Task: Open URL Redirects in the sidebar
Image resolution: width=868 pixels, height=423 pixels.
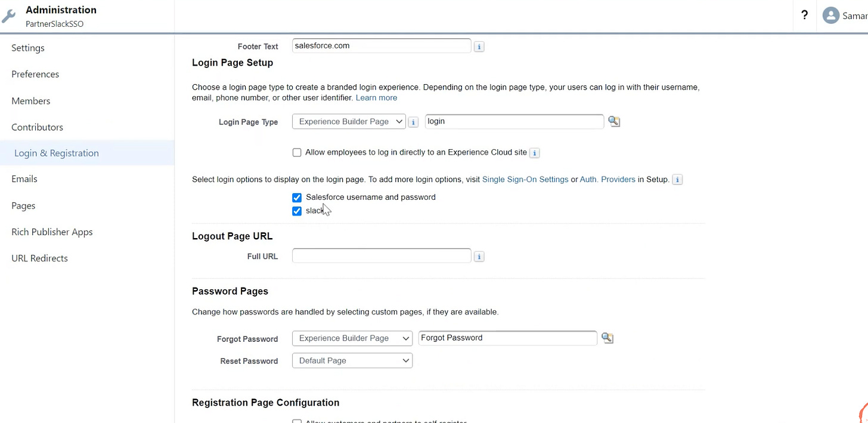Action: click(39, 258)
